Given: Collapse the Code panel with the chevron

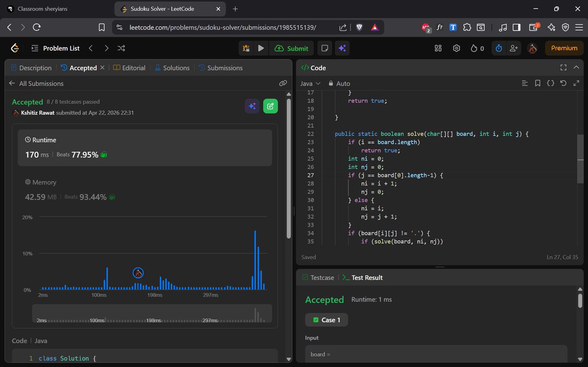Looking at the screenshot, I should [x=576, y=67].
